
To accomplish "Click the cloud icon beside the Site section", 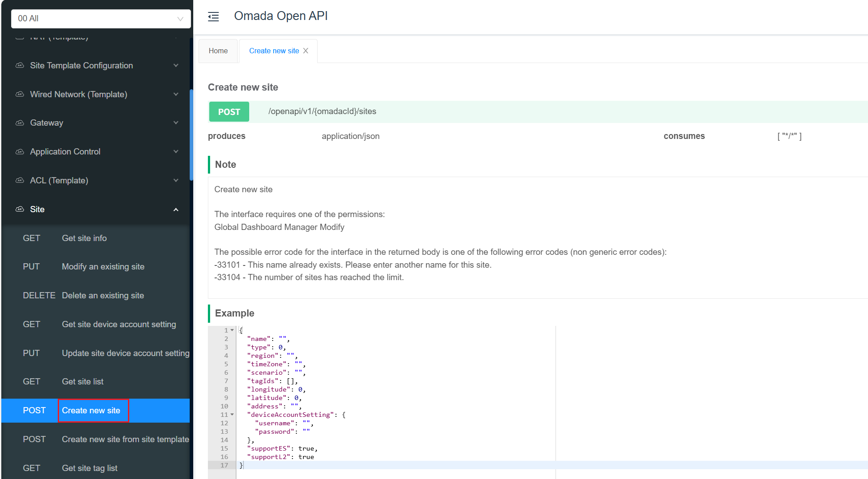I will [x=20, y=209].
